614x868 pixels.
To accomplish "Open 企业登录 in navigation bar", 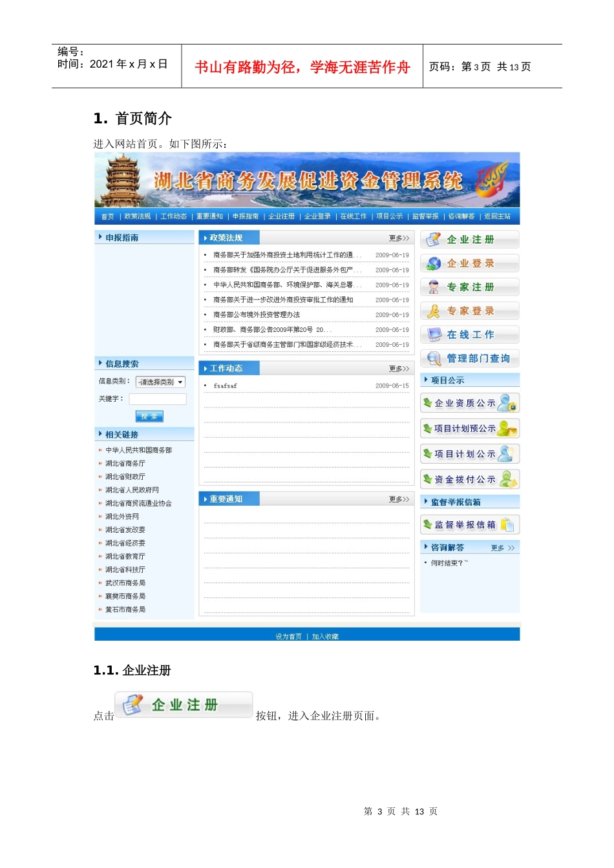I will [317, 216].
